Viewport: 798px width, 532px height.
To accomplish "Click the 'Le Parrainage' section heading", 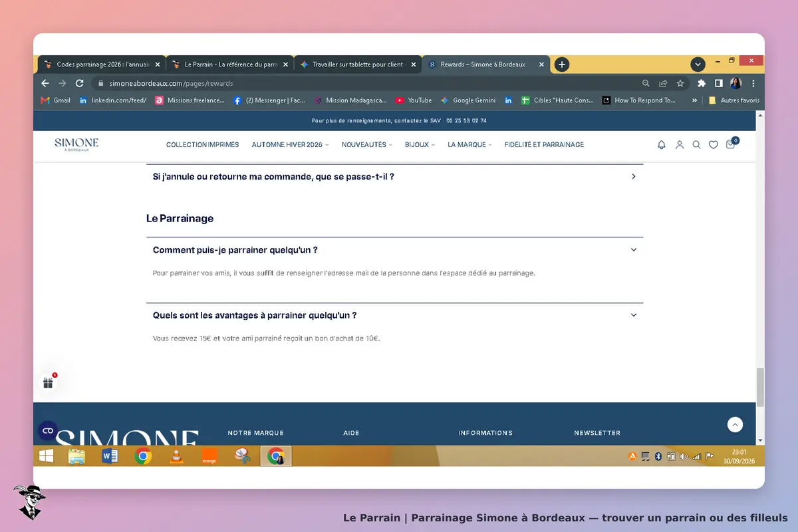I will pyautogui.click(x=180, y=218).
